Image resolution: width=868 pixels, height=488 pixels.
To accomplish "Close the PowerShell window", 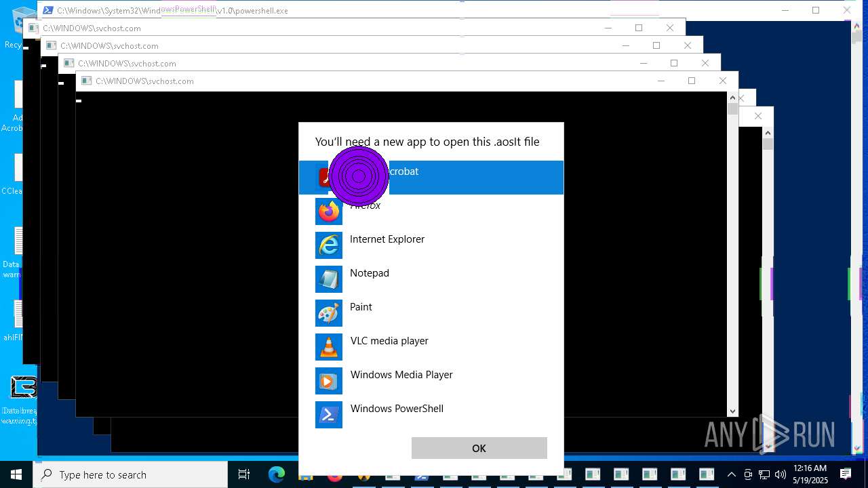I will [x=847, y=10].
